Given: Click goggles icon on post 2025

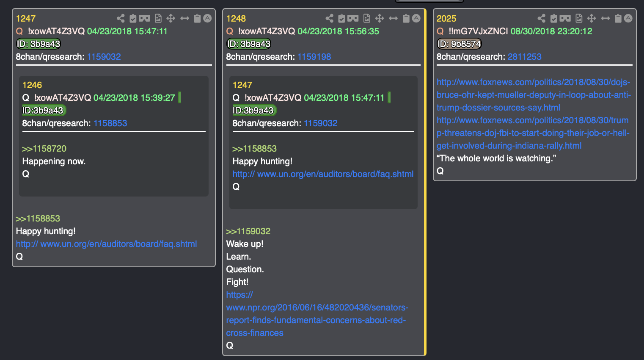Looking at the screenshot, I should (565, 18).
